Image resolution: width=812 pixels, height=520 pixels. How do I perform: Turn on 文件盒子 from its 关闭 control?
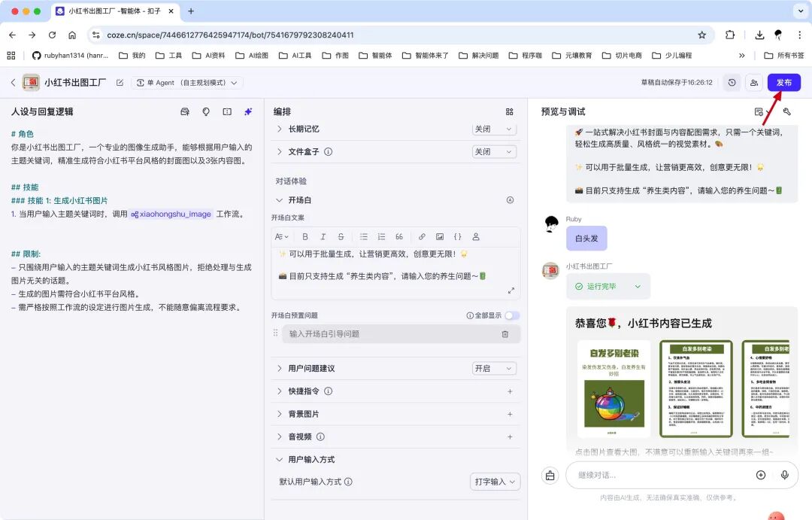493,150
